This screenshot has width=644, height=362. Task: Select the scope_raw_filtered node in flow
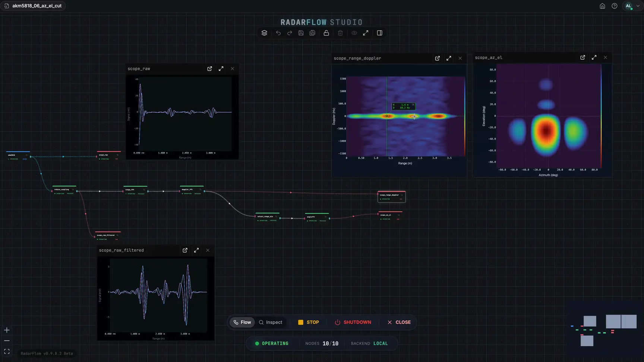tap(108, 236)
